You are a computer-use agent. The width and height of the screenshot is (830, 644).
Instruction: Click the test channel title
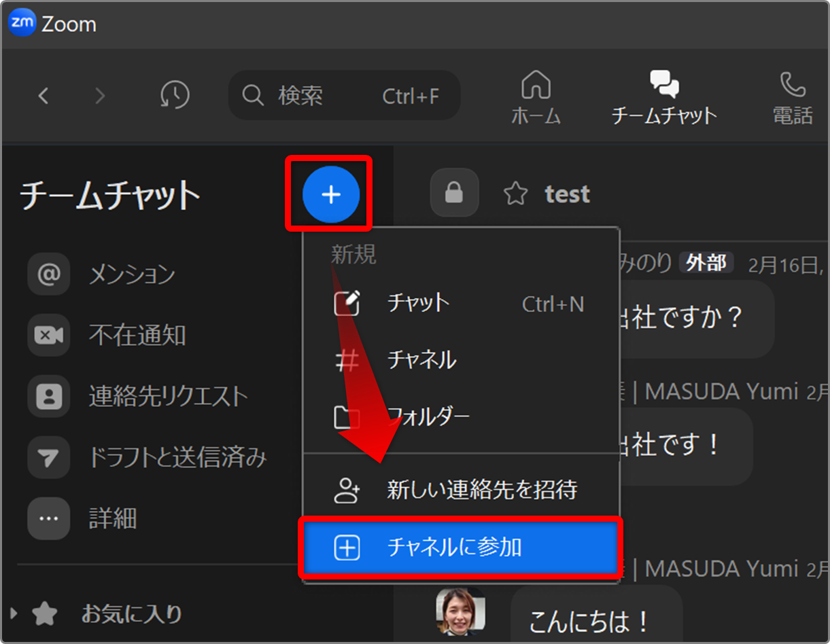tap(567, 194)
